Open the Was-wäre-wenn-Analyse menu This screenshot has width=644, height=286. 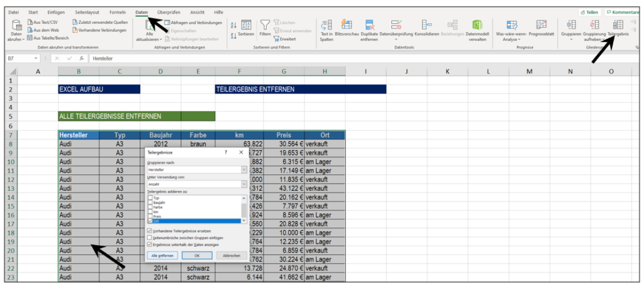pyautogui.click(x=511, y=30)
